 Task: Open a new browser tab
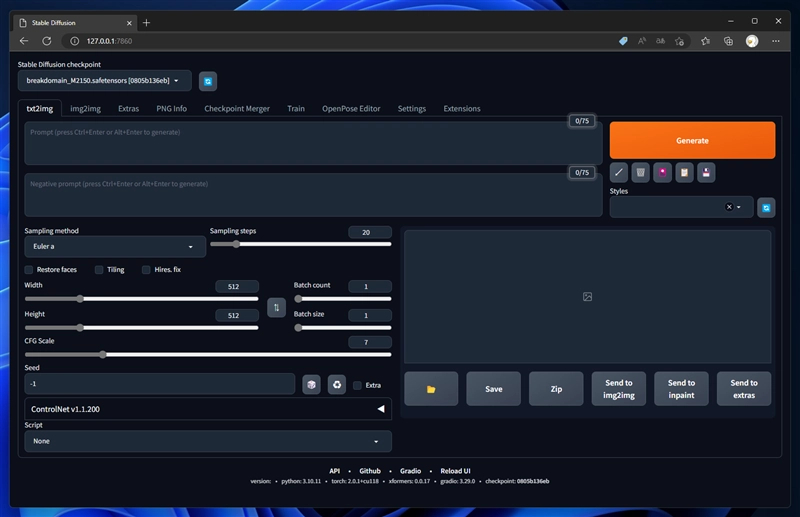pos(146,22)
